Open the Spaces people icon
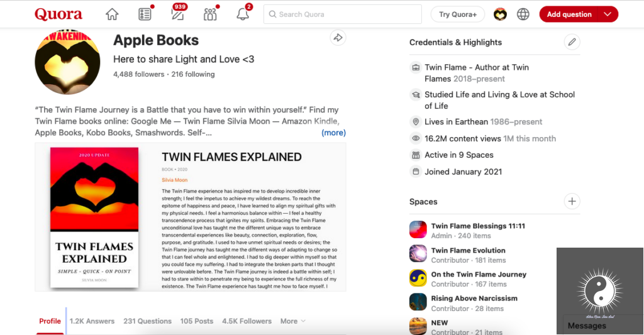 (x=210, y=14)
